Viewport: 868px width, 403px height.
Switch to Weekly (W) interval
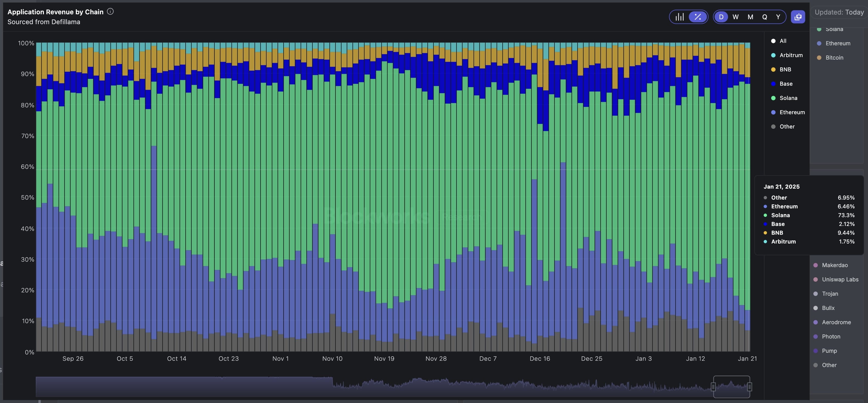(736, 17)
